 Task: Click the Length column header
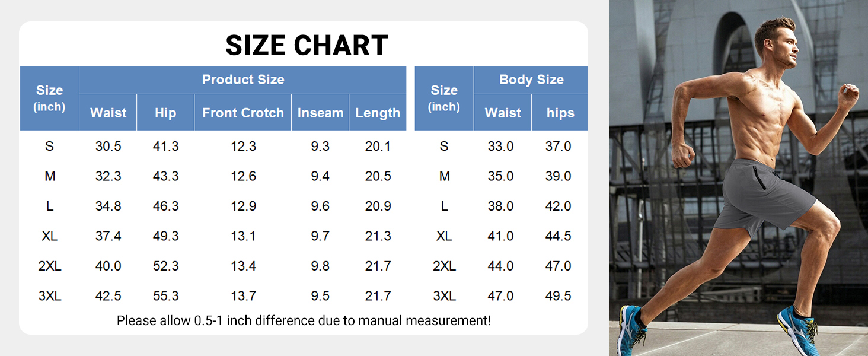coord(378,113)
